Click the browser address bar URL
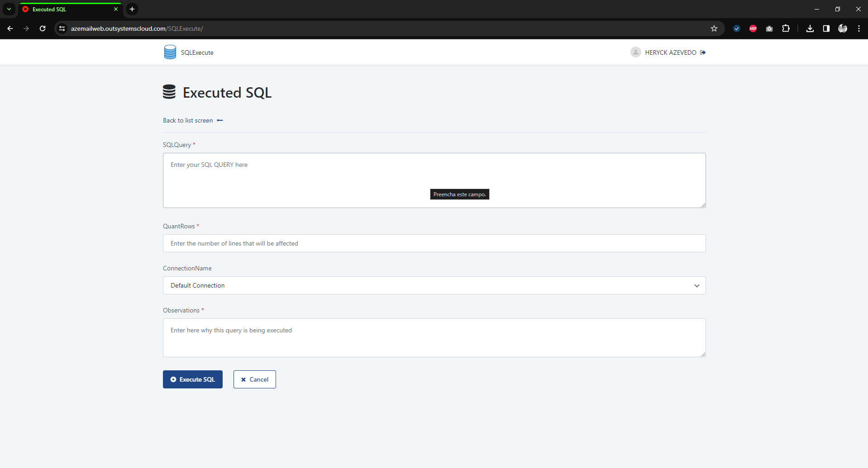This screenshot has width=868, height=468. [x=137, y=28]
